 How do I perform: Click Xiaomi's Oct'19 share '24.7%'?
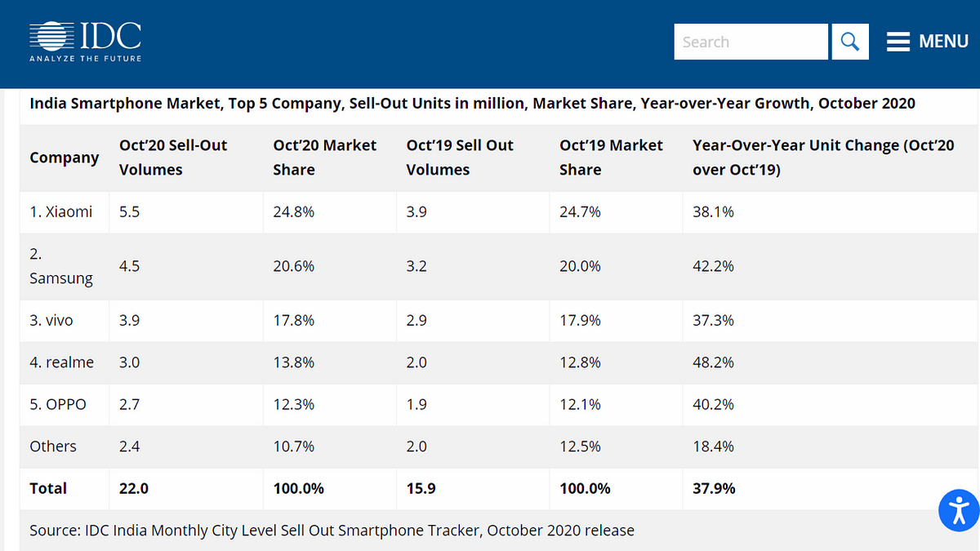tap(580, 212)
